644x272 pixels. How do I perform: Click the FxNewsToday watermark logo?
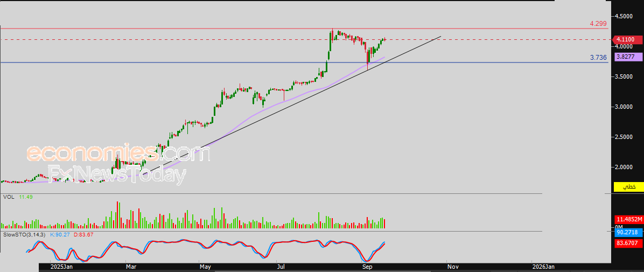tap(117, 175)
